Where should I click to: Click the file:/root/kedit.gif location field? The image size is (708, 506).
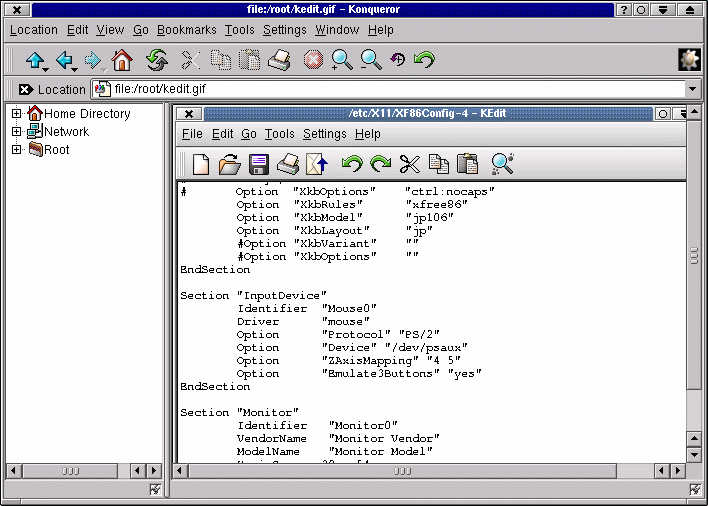(x=390, y=89)
